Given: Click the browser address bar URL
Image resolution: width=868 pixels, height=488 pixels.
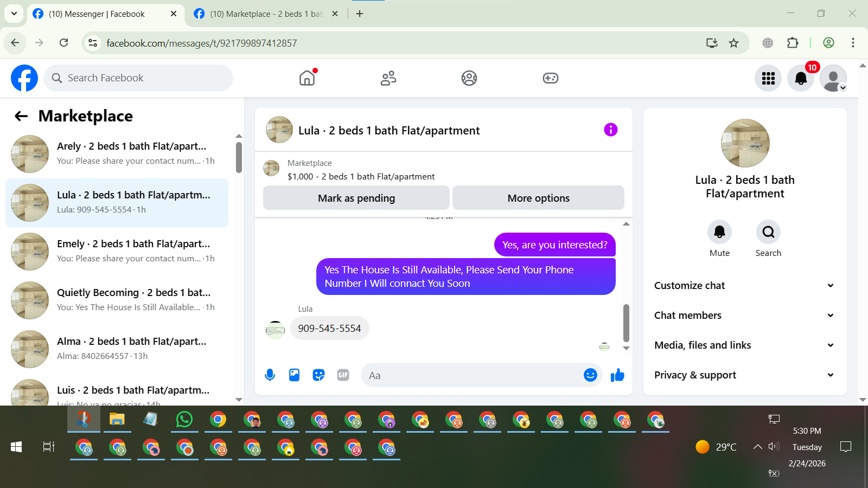Looking at the screenshot, I should (x=201, y=43).
